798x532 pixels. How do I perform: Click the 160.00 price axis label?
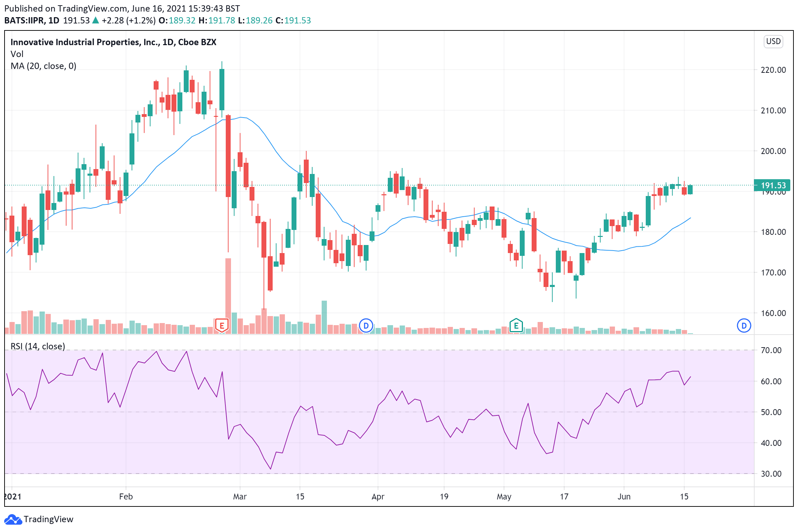tap(773, 313)
